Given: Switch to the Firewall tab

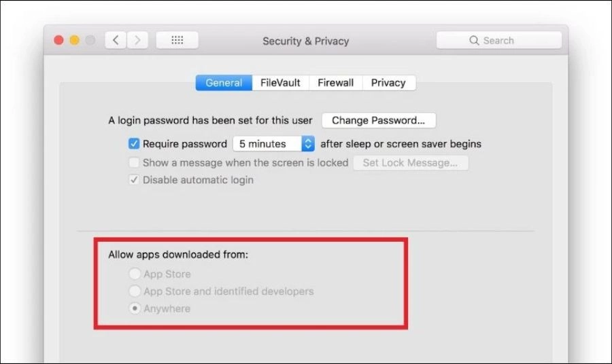Looking at the screenshot, I should click(x=336, y=83).
